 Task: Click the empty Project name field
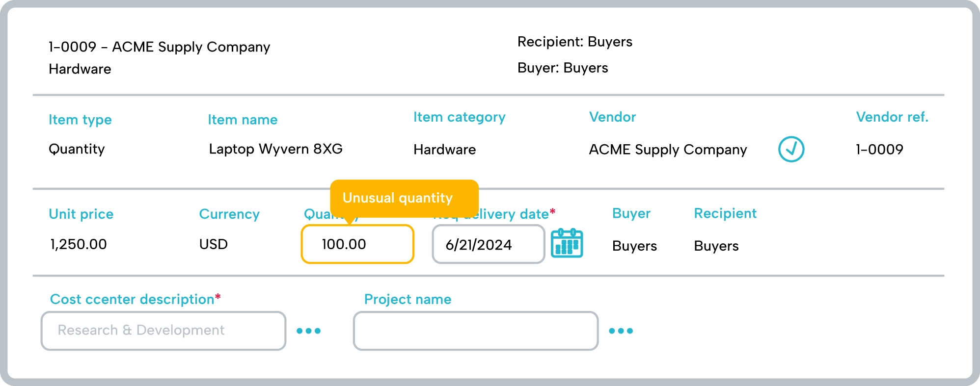[x=475, y=331]
